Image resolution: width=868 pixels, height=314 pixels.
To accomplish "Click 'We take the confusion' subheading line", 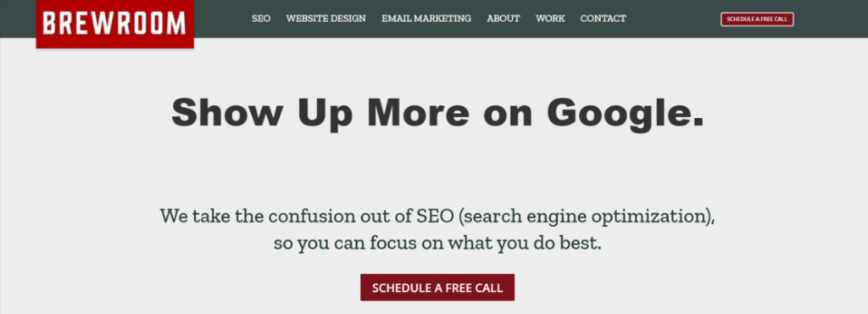I will coord(437,216).
